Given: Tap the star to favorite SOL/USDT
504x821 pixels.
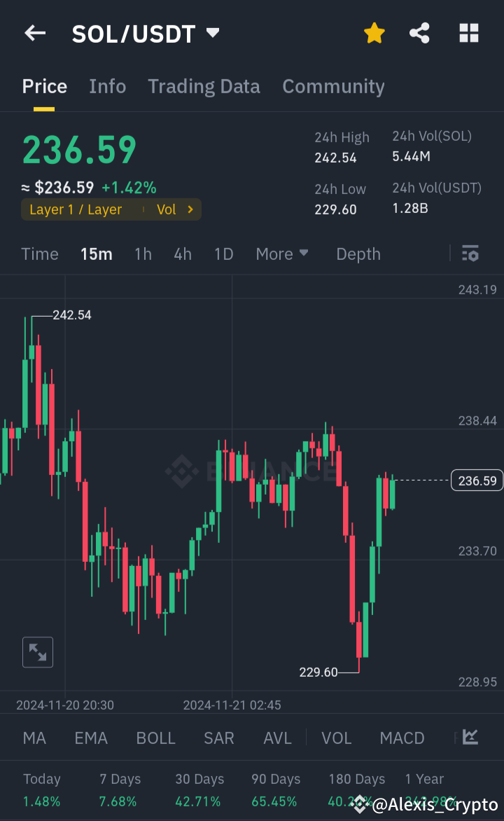Looking at the screenshot, I should [x=374, y=33].
